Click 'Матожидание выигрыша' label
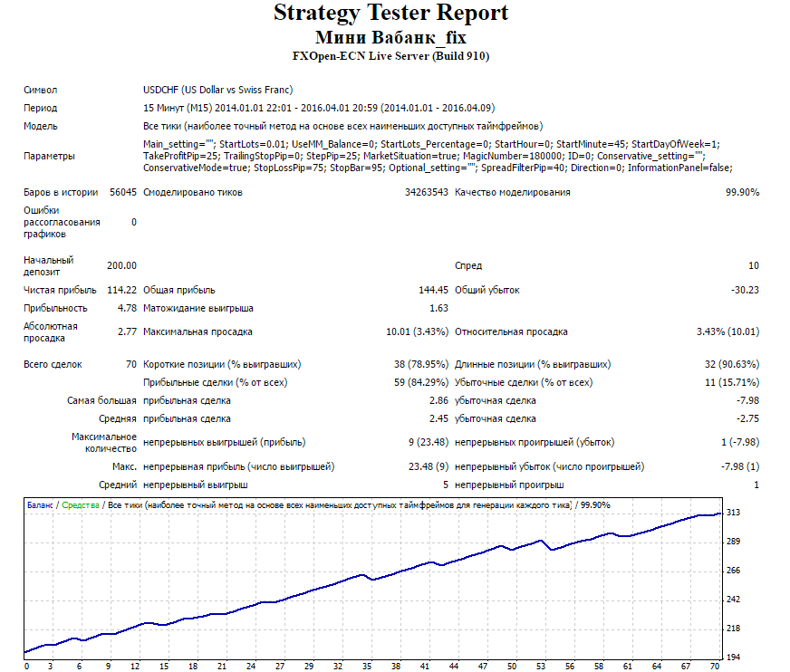Image resolution: width=790 pixels, height=672 pixels. coord(198,308)
